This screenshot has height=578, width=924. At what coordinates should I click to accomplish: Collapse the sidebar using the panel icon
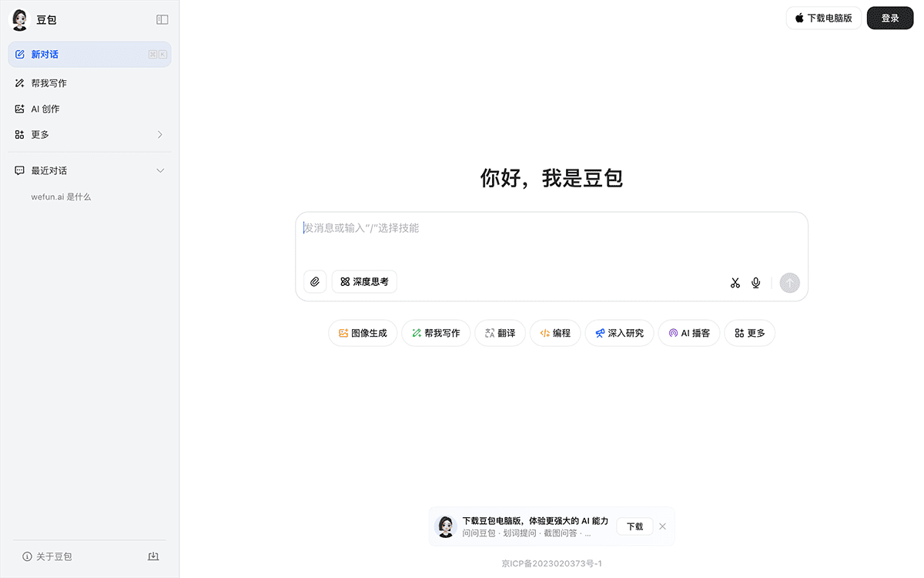tap(162, 19)
